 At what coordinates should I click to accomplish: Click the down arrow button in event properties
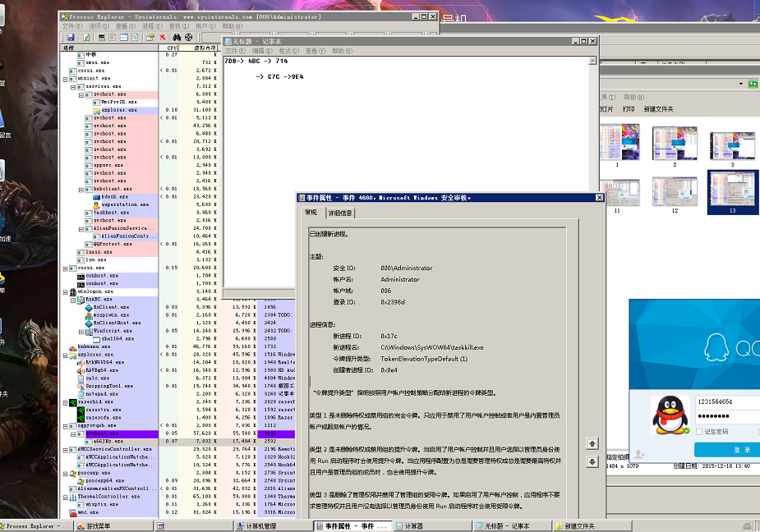click(592, 461)
